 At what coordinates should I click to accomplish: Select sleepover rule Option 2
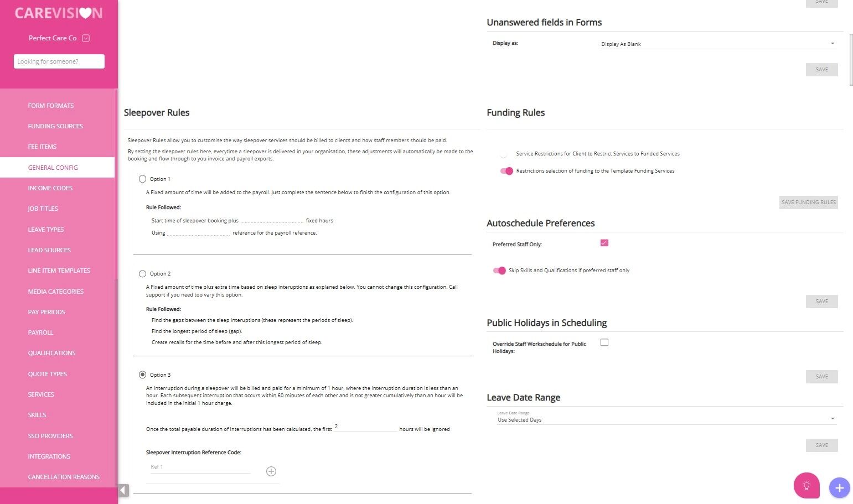click(143, 274)
